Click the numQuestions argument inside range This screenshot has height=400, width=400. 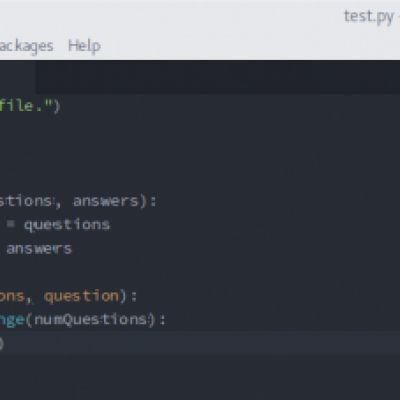coord(90,320)
